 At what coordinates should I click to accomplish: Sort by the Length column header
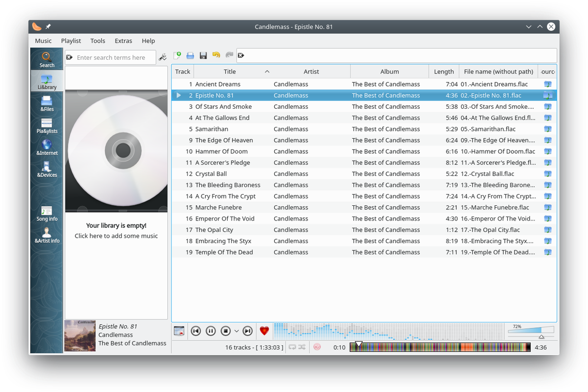444,72
